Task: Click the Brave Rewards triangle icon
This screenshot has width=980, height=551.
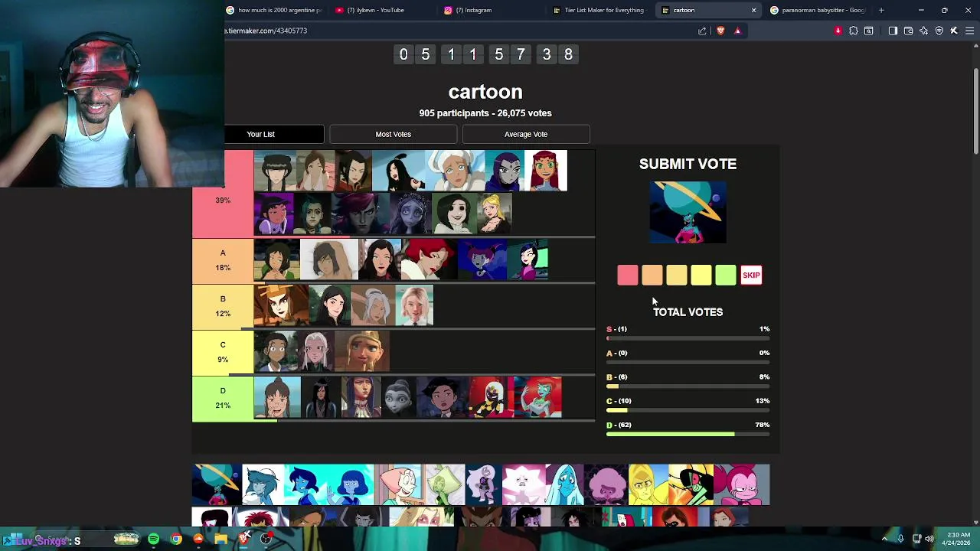Action: (737, 31)
